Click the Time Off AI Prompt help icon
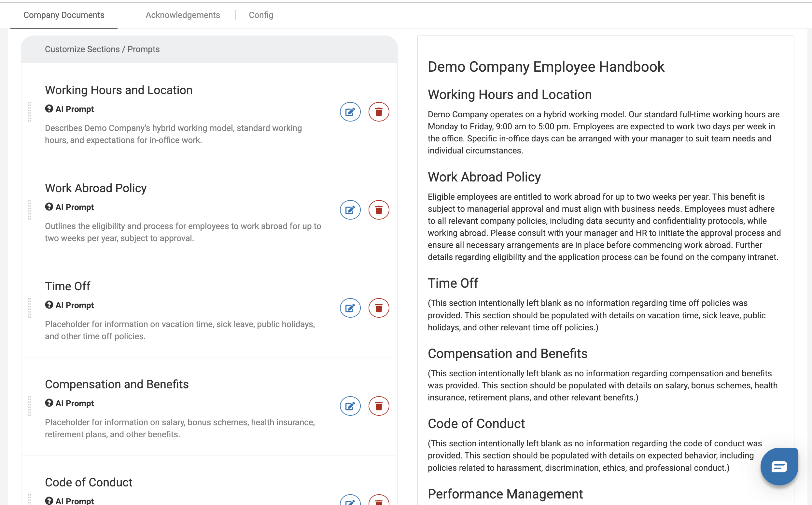The width and height of the screenshot is (812, 505). tap(49, 305)
